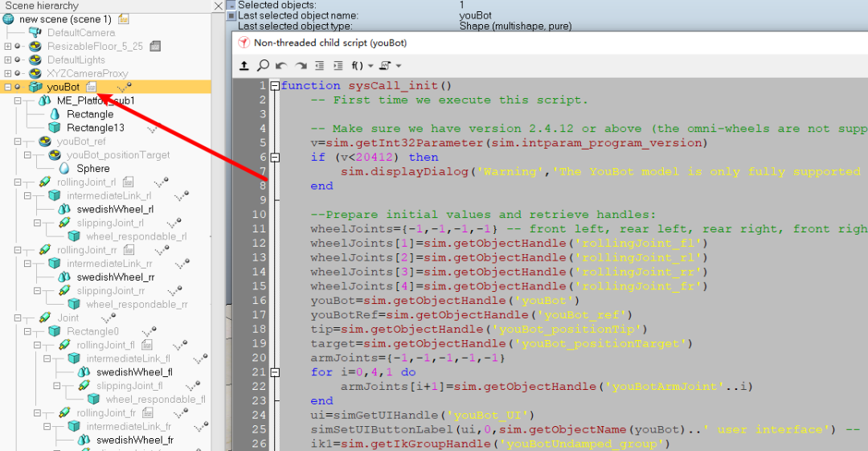Open the script dropdown right of f()
Viewport: 868px width, 451px height.
(x=389, y=65)
